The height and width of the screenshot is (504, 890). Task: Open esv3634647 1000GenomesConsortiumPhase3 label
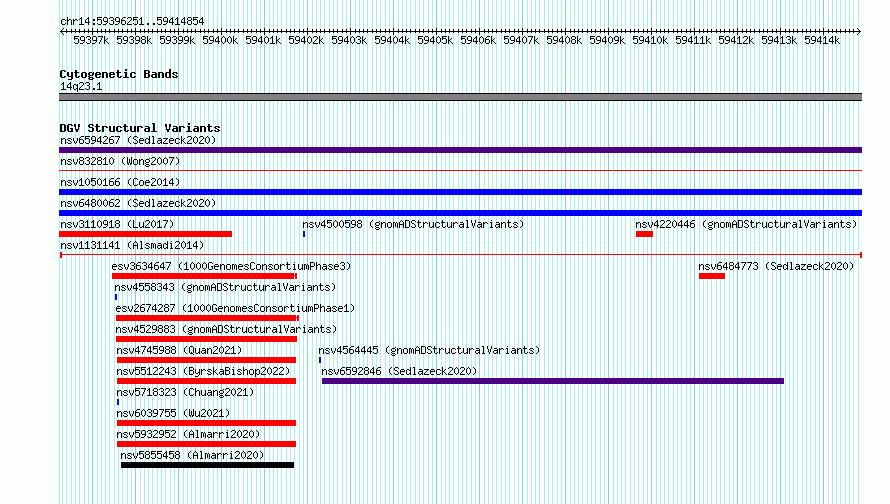tap(231, 266)
